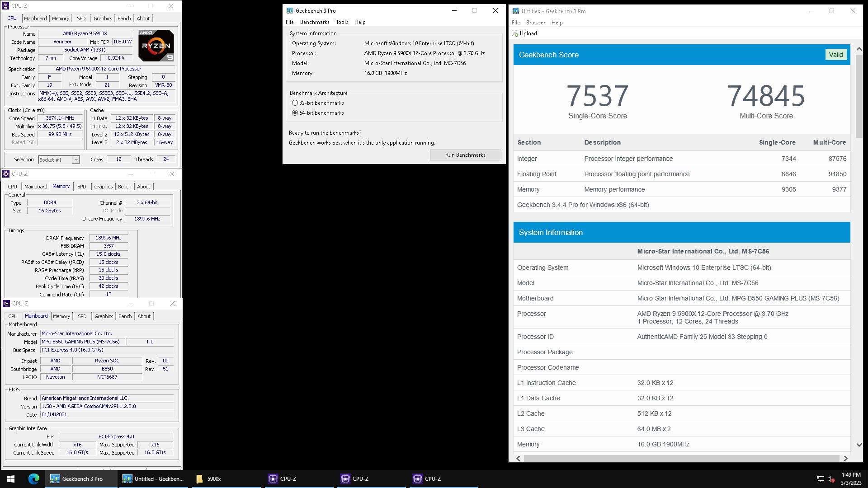This screenshot has height=488, width=868.
Task: Switch to Mainboard tab in top CPU-Z window
Action: pyautogui.click(x=35, y=19)
